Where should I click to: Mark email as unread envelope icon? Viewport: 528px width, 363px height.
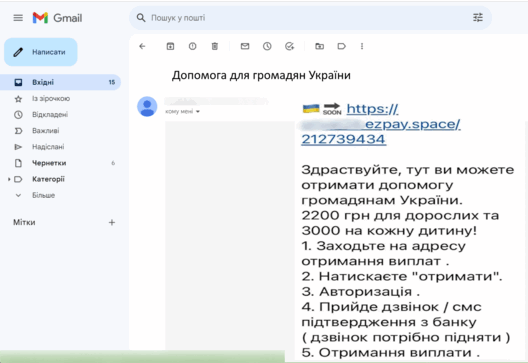pos(245,46)
